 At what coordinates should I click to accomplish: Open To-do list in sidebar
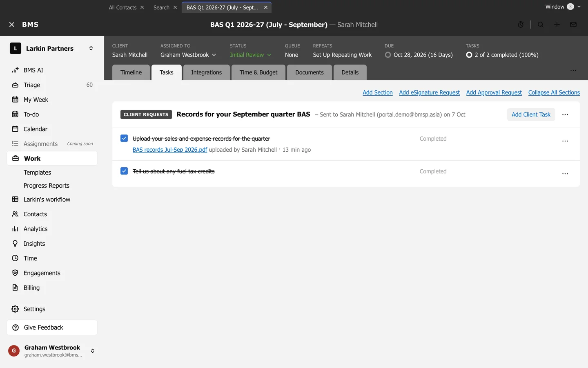(52, 114)
